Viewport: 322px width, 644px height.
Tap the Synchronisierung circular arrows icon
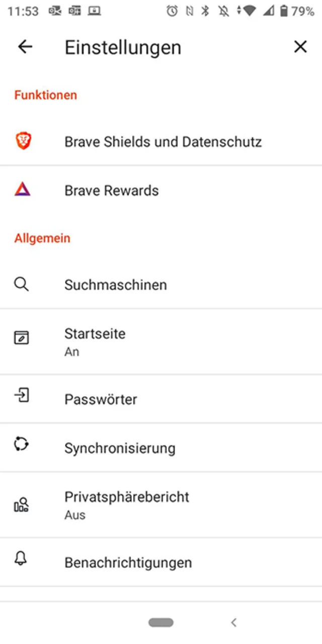[x=22, y=444]
